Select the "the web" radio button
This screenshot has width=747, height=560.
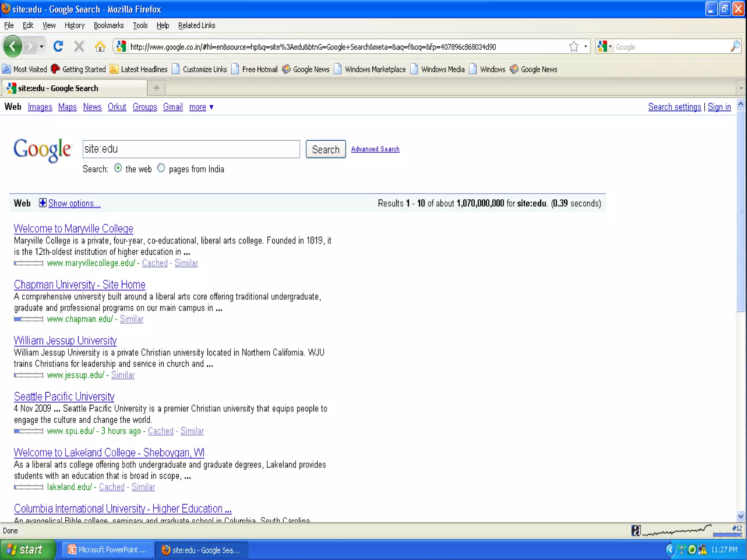pos(118,168)
